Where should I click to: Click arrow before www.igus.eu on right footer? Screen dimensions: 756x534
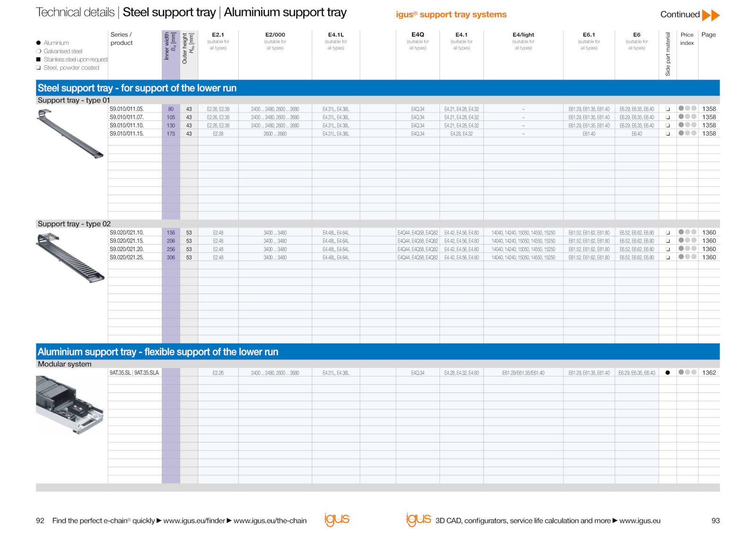point(615,521)
